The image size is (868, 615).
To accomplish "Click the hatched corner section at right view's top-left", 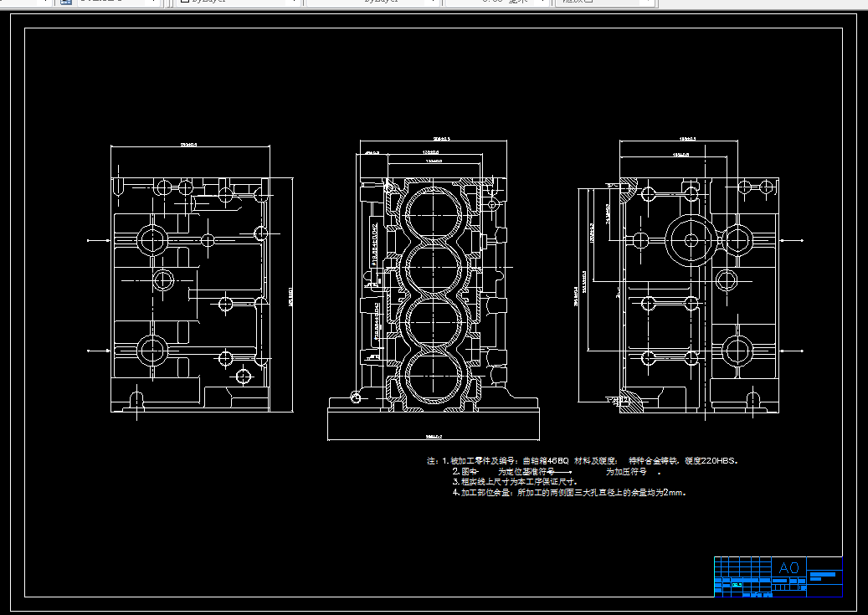I will pyautogui.click(x=629, y=189).
